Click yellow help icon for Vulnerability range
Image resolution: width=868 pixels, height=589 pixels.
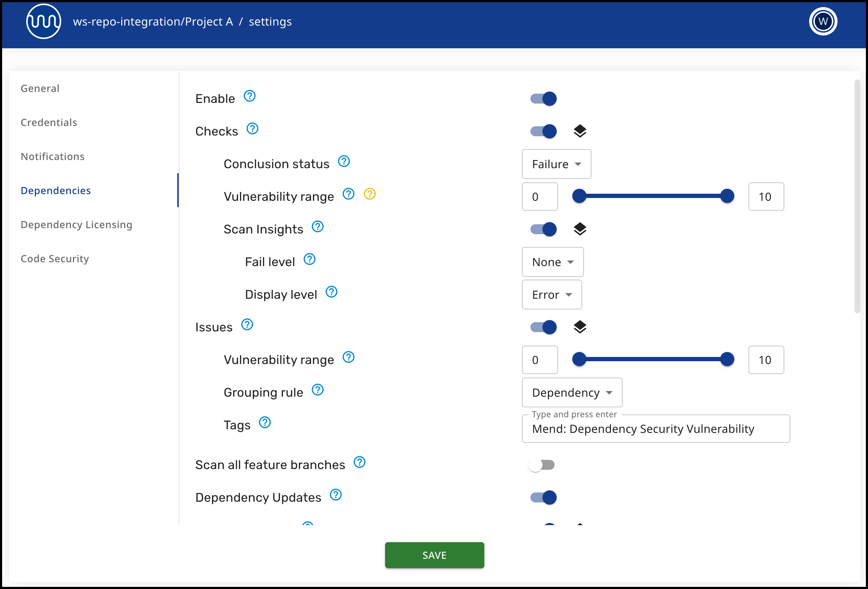click(370, 194)
